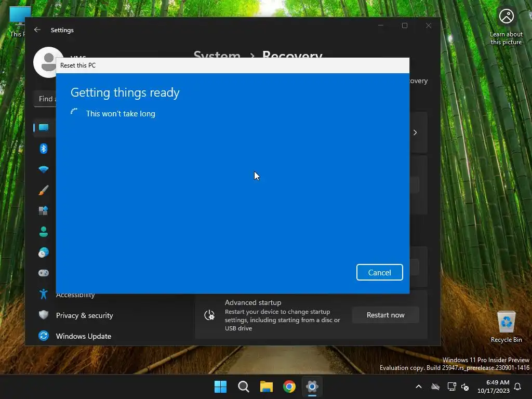Close the Settings window
Viewport: 532px width, 399px height.
click(x=429, y=26)
